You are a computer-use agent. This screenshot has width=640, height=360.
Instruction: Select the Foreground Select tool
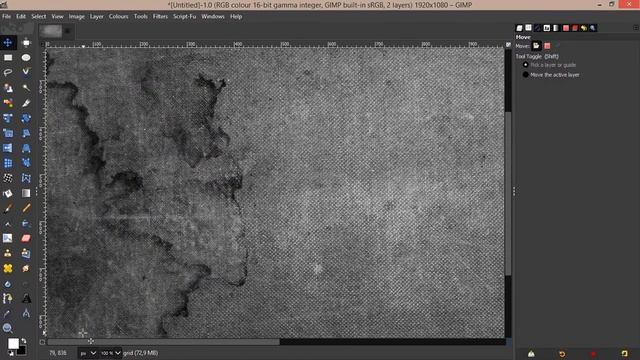[8, 88]
